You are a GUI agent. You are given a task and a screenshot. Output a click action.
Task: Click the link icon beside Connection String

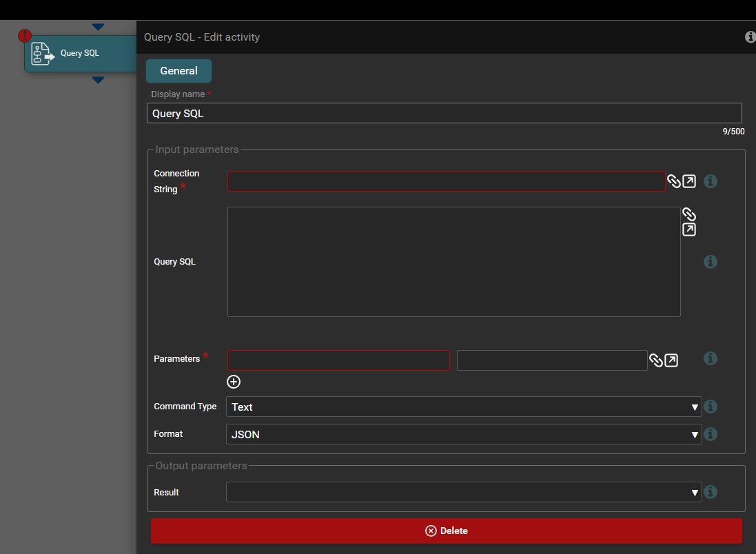673,181
